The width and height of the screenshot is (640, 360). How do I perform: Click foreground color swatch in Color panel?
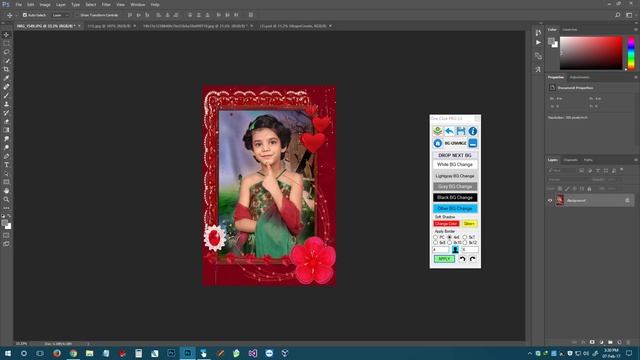(551, 41)
